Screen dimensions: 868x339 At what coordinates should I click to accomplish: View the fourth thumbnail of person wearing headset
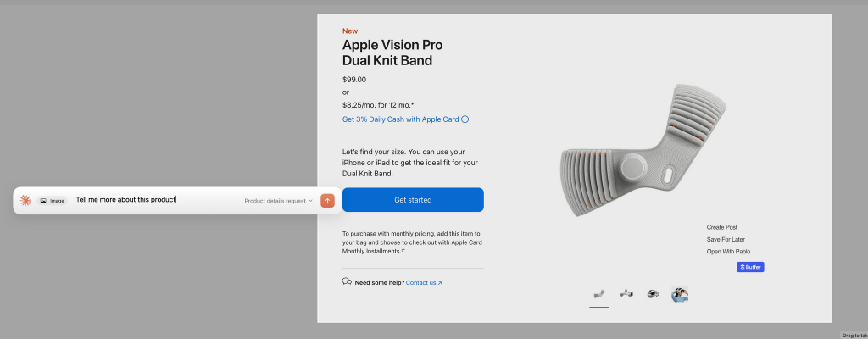(680, 294)
